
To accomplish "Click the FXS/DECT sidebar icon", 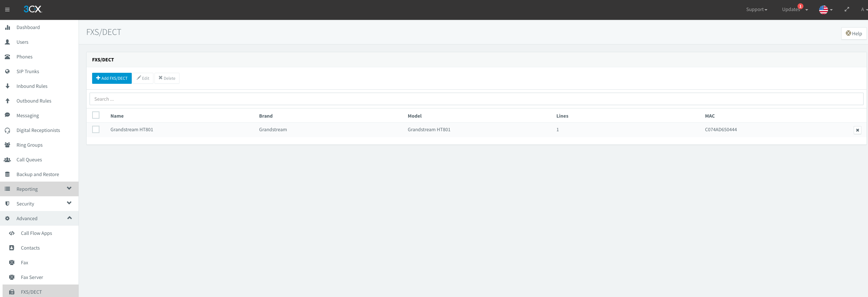I will [12, 292].
